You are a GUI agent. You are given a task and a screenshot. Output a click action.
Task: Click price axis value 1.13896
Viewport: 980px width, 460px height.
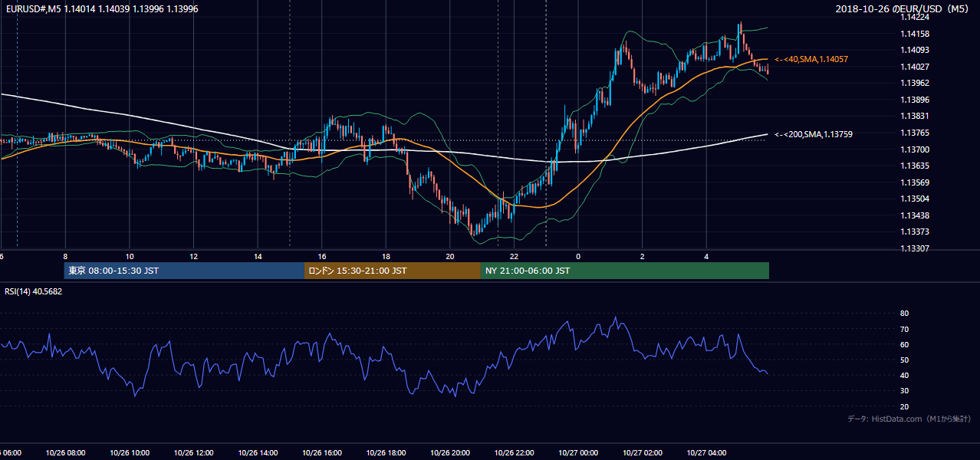(915, 100)
